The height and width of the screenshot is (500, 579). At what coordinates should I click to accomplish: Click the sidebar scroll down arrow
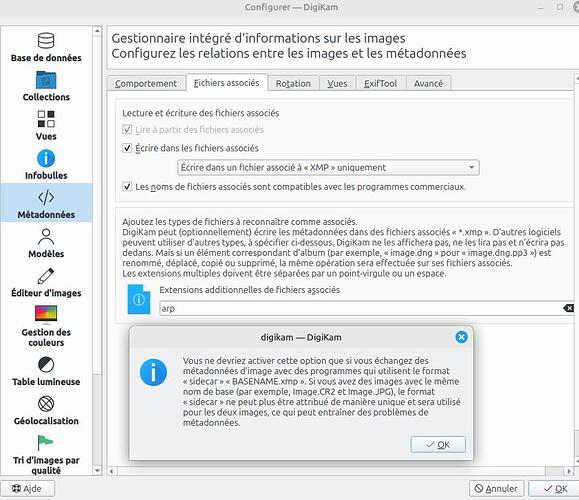pos(97,470)
